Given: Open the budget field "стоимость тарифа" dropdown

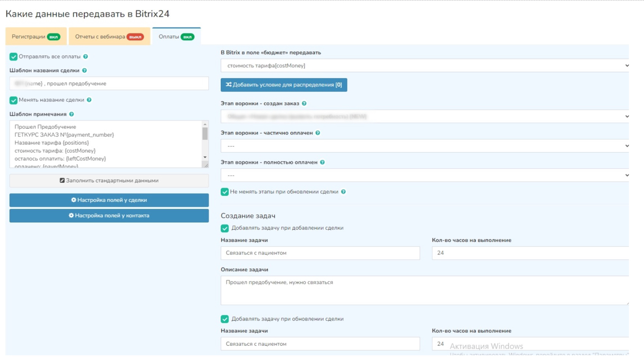Looking at the screenshot, I should [424, 66].
